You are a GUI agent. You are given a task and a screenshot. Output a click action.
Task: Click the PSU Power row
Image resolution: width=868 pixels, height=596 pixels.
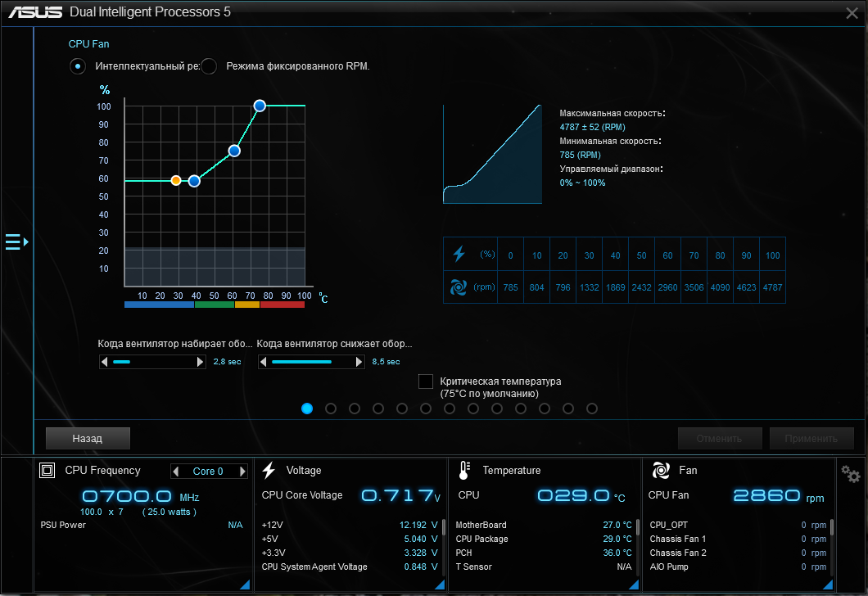point(142,525)
